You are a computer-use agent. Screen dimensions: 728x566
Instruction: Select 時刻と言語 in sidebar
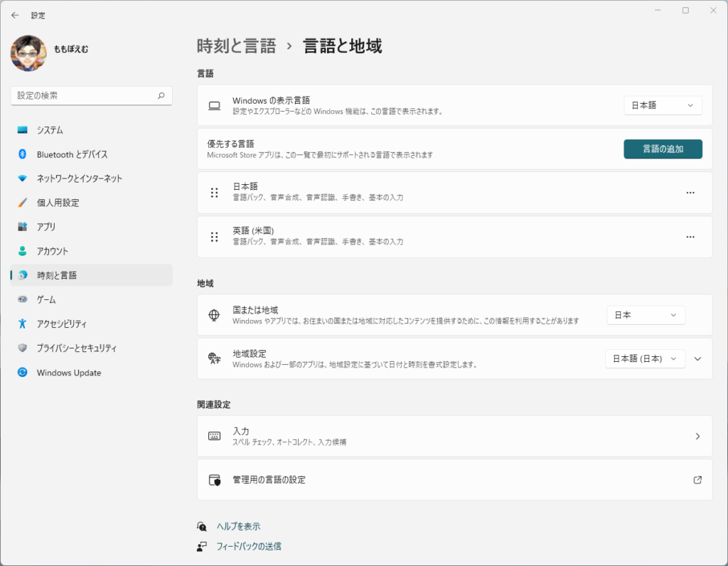(x=91, y=275)
